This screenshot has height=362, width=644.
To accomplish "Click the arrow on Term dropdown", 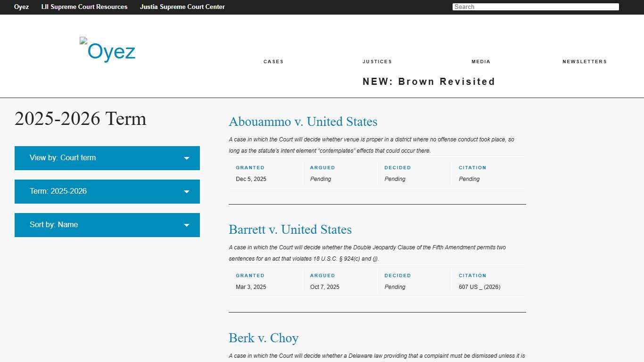I will click(187, 192).
